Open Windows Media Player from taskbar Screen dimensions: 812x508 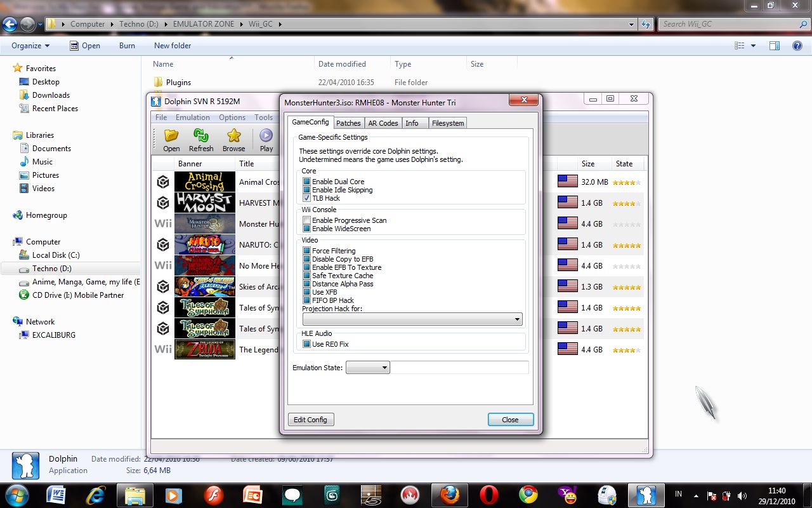(x=173, y=495)
